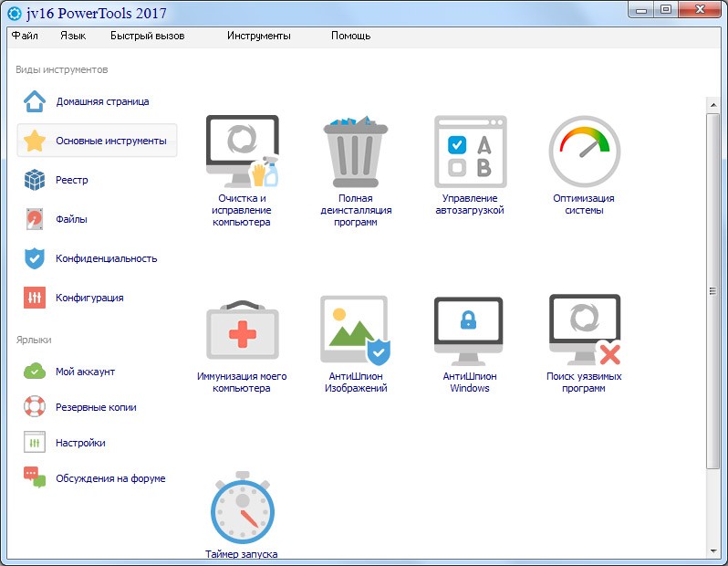Open the Инструменты menu
Viewport: 728px width, 566px height.
point(258,36)
